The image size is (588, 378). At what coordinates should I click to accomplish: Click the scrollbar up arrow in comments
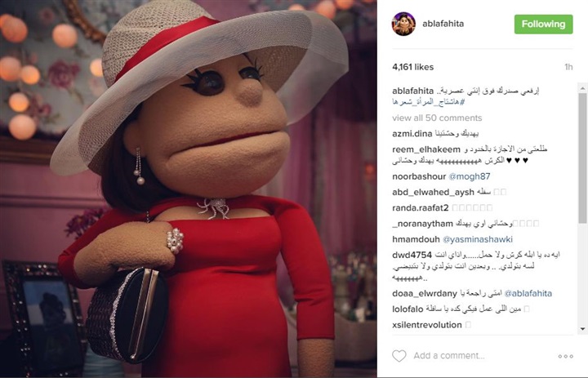pyautogui.click(x=582, y=88)
